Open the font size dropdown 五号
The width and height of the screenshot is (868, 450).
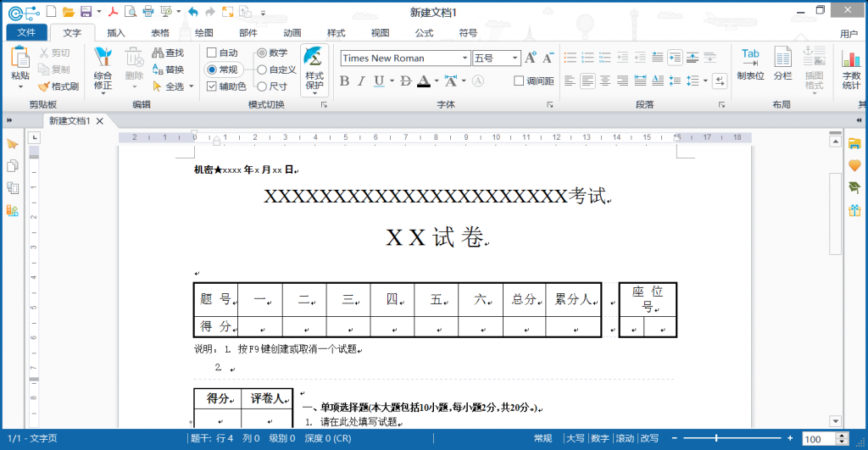click(x=515, y=58)
